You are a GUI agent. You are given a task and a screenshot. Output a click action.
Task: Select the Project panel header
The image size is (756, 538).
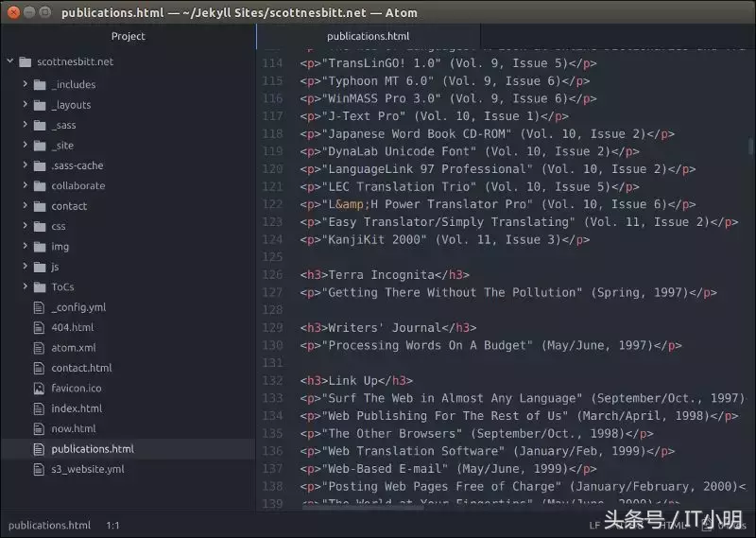(x=128, y=36)
